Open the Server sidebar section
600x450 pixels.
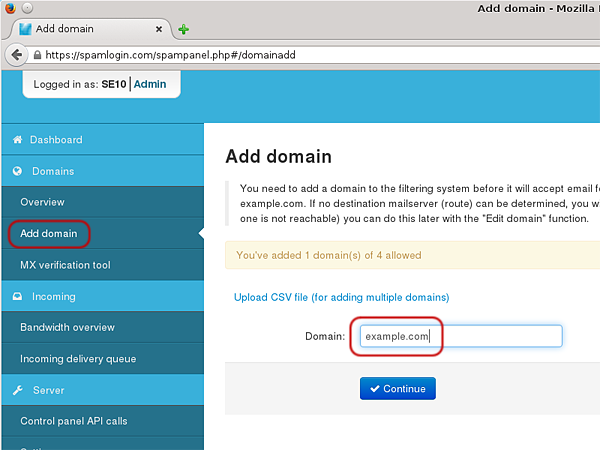click(103, 390)
